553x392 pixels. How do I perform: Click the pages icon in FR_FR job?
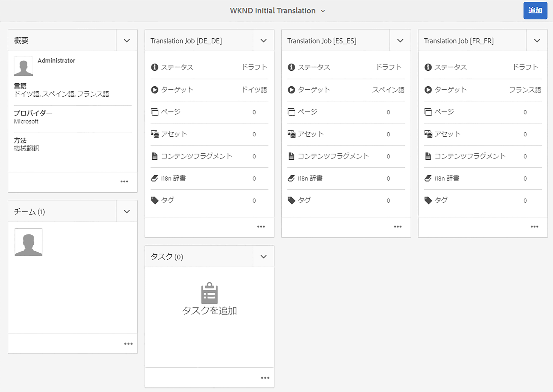[428, 112]
